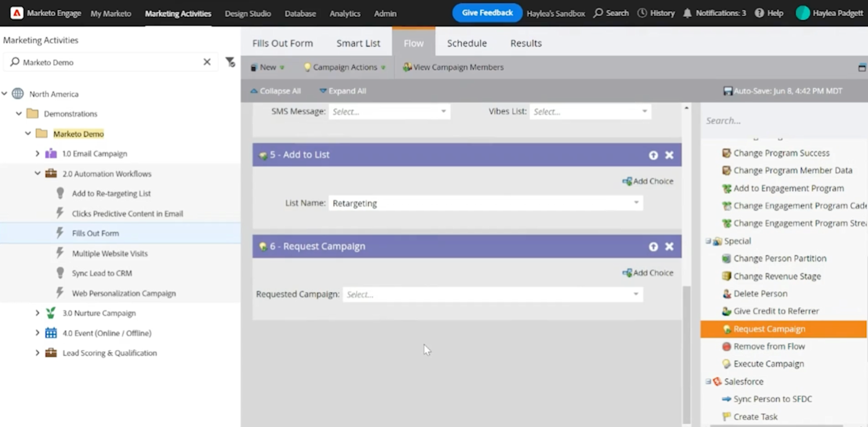Open the Requested Campaign dropdown
The image size is (868, 427).
636,294
